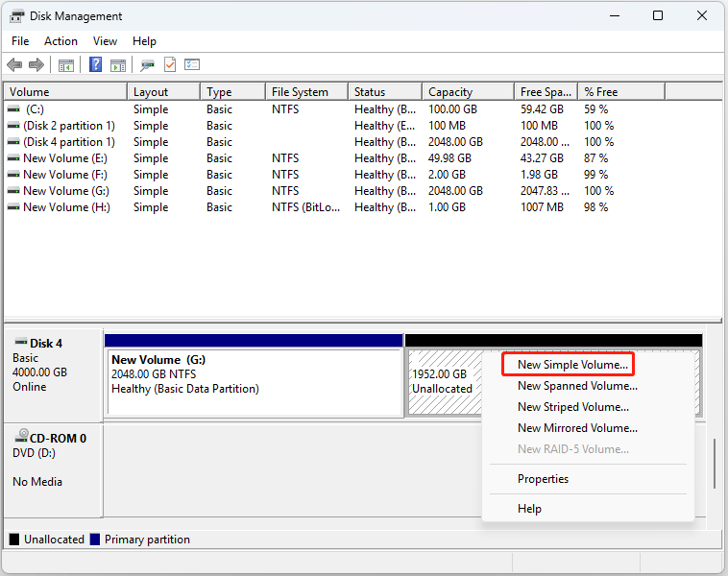Click the 100 MB capacity cell
This screenshot has height=576, width=728.
(x=447, y=126)
